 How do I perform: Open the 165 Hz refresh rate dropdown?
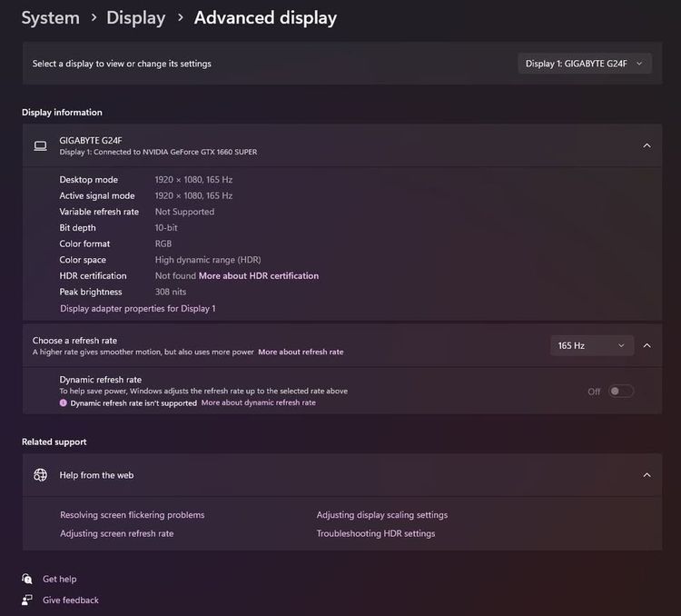591,345
